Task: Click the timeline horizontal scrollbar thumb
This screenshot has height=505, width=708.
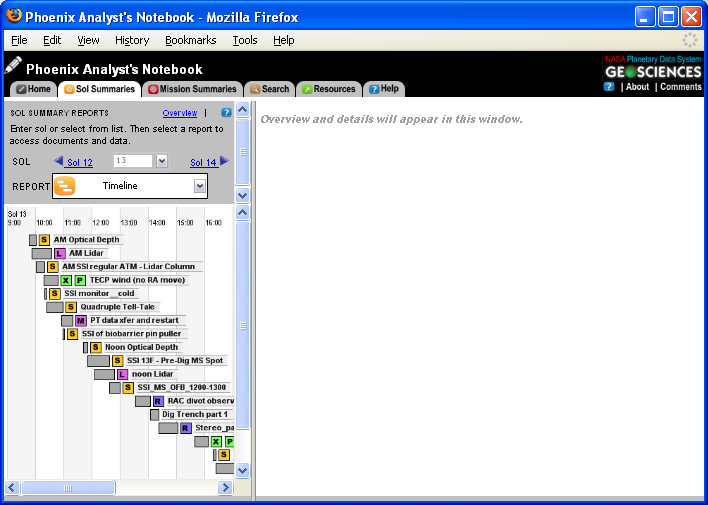Action: [x=68, y=488]
